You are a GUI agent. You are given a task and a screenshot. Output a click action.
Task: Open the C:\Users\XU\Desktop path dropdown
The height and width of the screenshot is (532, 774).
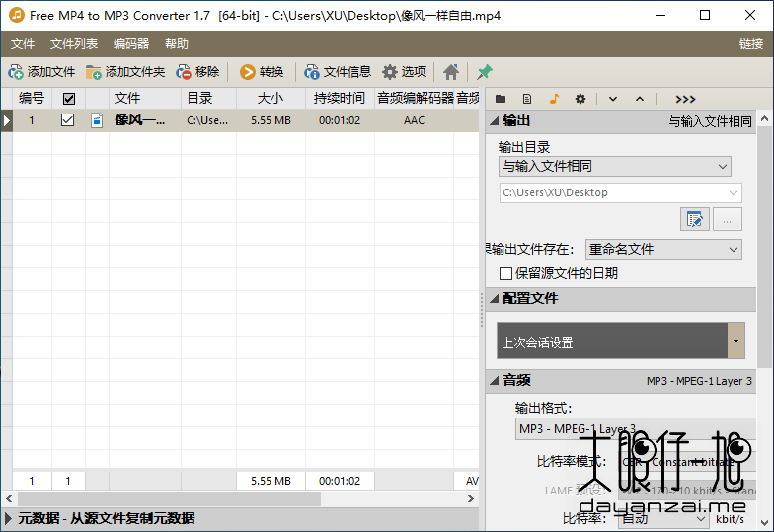[620, 193]
